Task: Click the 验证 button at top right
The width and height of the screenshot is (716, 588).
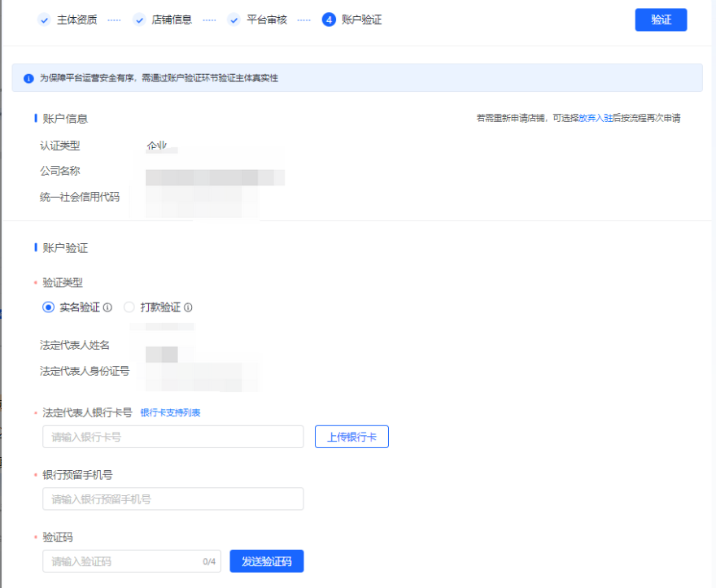Action: pyautogui.click(x=661, y=20)
